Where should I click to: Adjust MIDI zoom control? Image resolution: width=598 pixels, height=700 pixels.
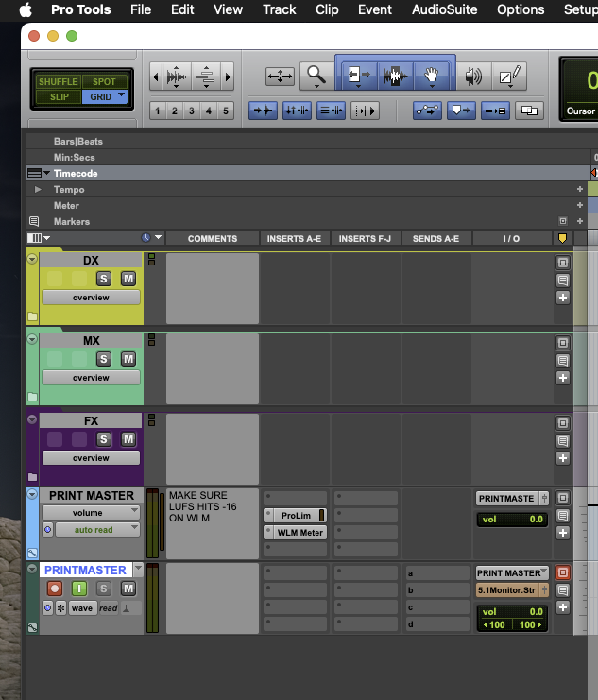[206, 77]
